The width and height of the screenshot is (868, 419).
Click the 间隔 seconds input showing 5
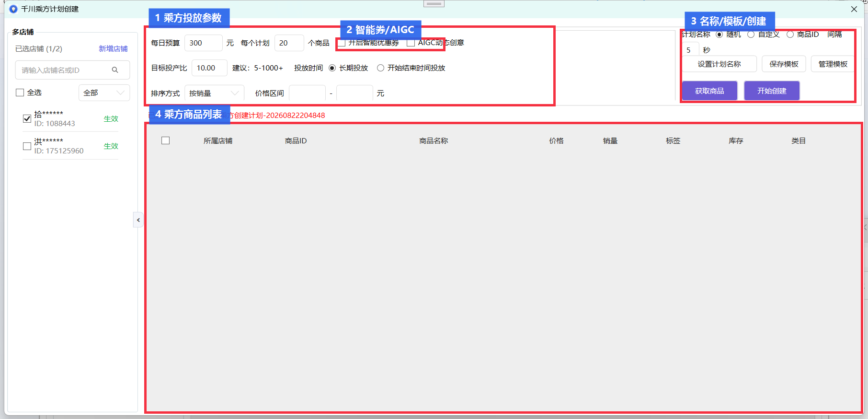pos(691,50)
